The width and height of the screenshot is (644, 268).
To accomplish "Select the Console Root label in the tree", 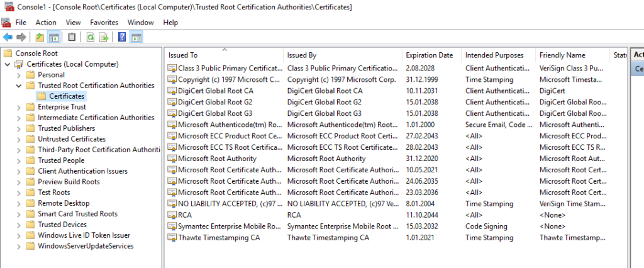I will coord(36,53).
